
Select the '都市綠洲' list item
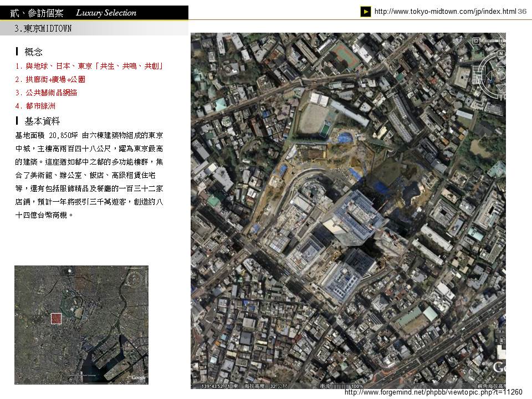[36, 106]
